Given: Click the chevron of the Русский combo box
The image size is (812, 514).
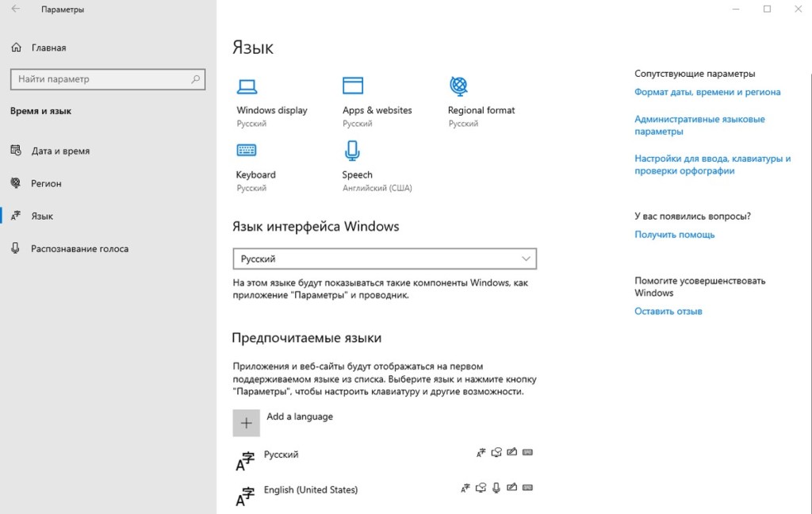Looking at the screenshot, I should click(526, 259).
